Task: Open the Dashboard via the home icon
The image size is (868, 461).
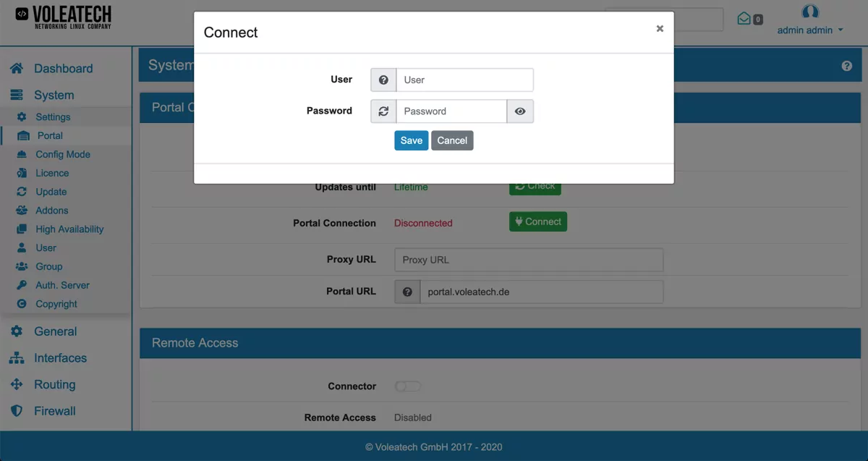Action: click(x=17, y=68)
